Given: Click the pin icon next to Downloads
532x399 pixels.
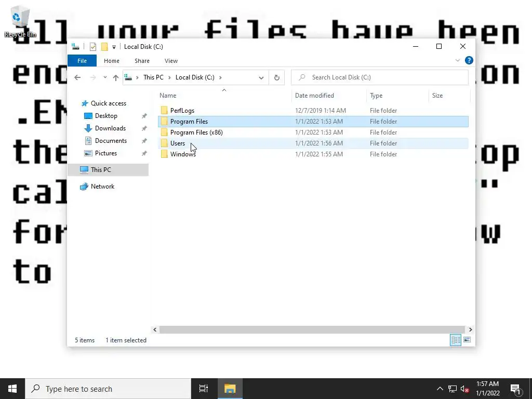Looking at the screenshot, I should 144,129.
